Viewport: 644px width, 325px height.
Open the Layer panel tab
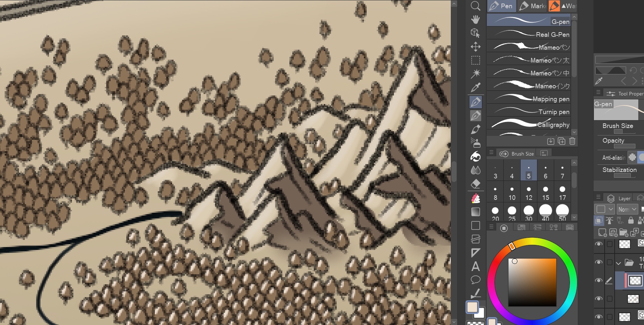620,198
